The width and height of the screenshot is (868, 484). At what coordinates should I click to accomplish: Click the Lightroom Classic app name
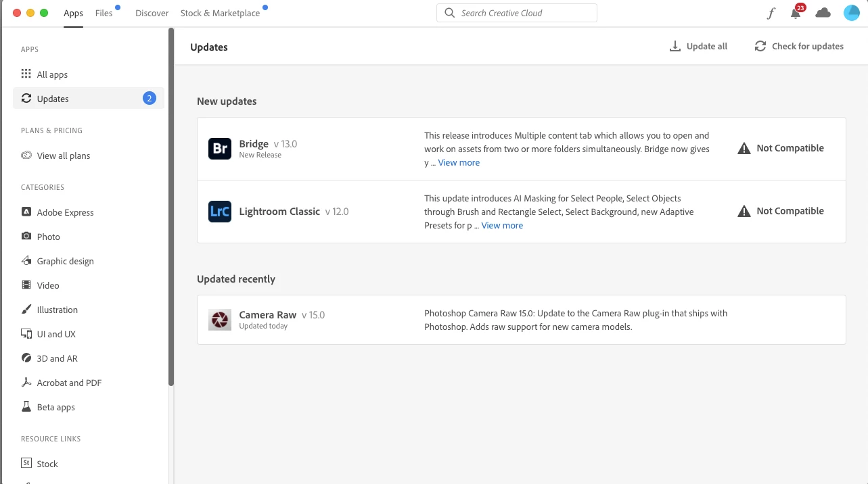(279, 212)
